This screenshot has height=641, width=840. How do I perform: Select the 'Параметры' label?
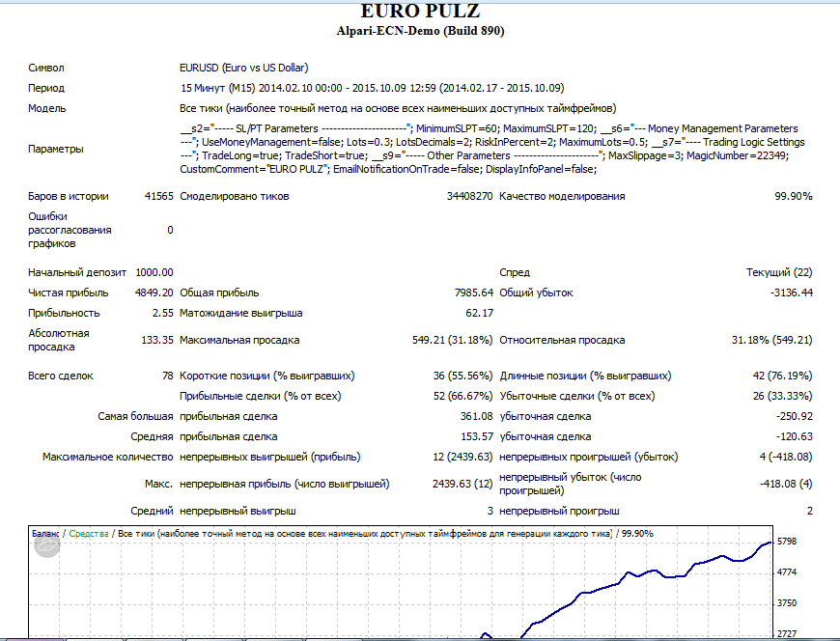coord(56,149)
